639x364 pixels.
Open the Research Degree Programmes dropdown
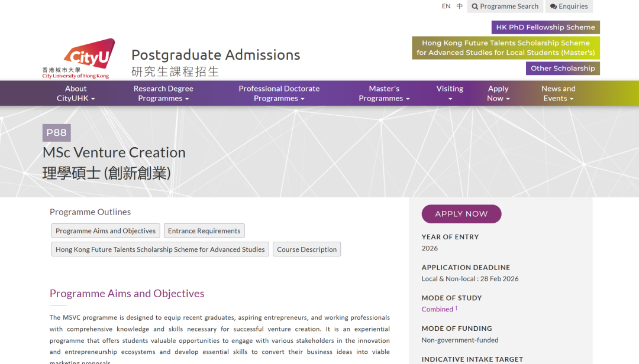click(163, 93)
